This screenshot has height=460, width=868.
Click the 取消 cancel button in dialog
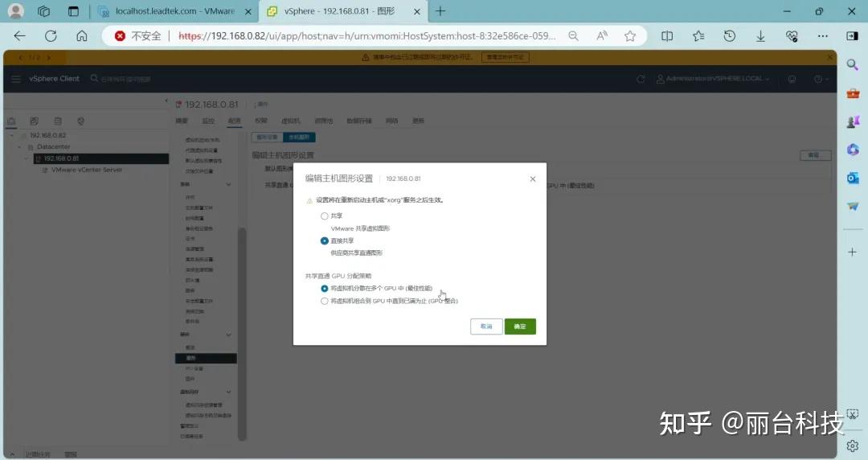tap(486, 327)
